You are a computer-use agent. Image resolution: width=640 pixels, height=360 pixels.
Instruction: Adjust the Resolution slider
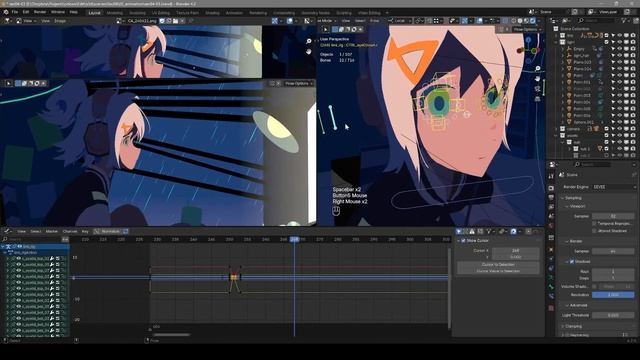point(613,295)
